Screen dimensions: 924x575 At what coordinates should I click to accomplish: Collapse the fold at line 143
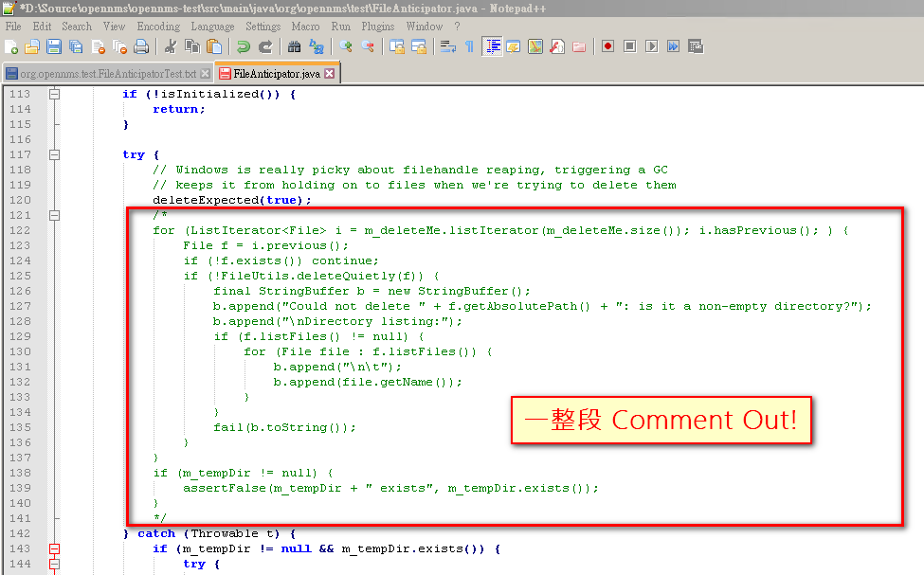[x=54, y=548]
